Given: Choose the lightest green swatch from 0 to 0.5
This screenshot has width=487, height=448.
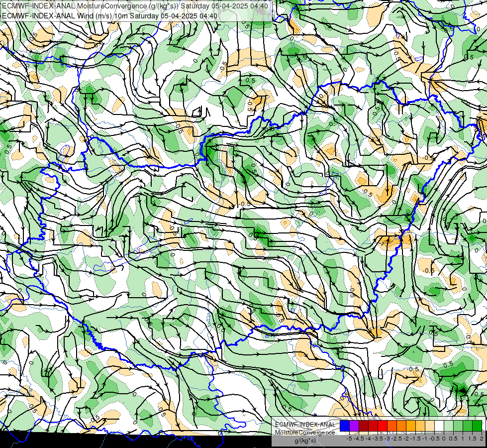Looking at the screenshot, I should tap(449, 426).
